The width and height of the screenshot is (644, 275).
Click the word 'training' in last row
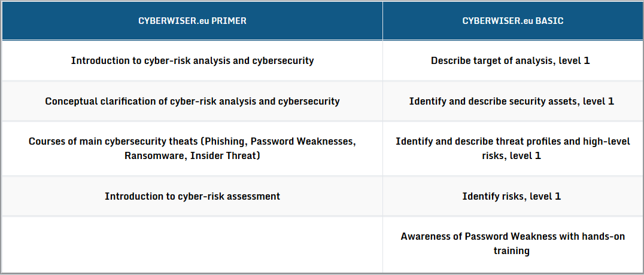511,250
